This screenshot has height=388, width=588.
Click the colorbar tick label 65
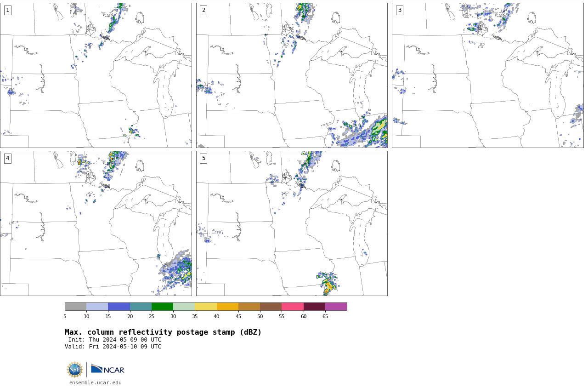(325, 316)
